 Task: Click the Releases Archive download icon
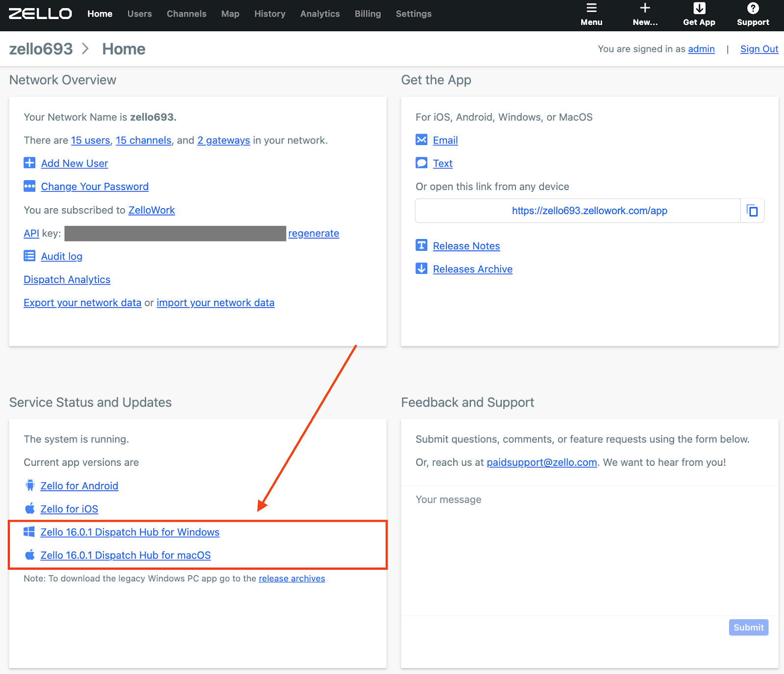(421, 268)
